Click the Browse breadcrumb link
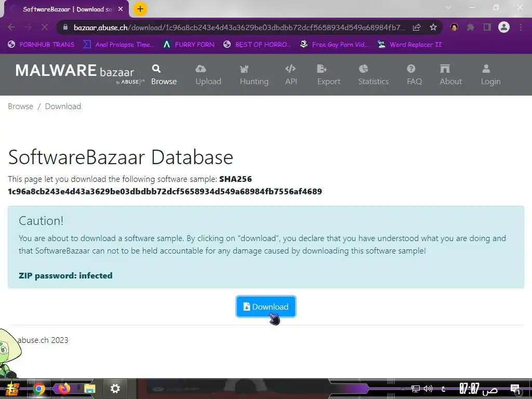Image resolution: width=532 pixels, height=399 pixels. point(20,106)
